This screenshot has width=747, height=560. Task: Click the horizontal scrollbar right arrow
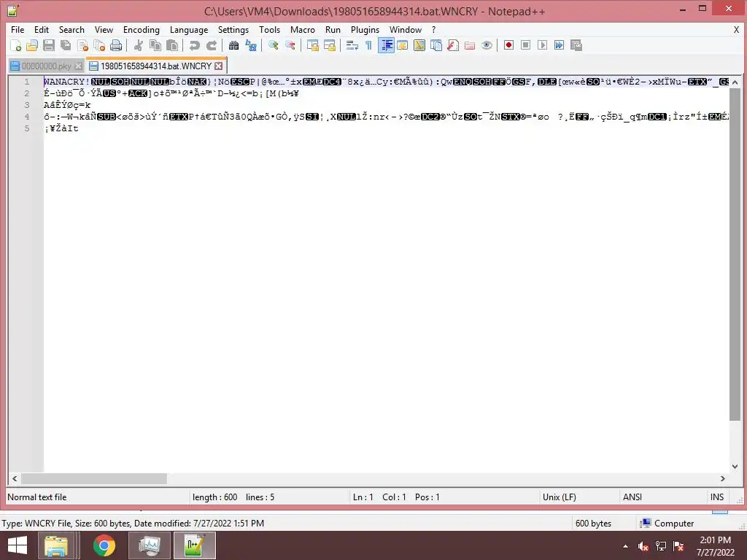point(723,478)
